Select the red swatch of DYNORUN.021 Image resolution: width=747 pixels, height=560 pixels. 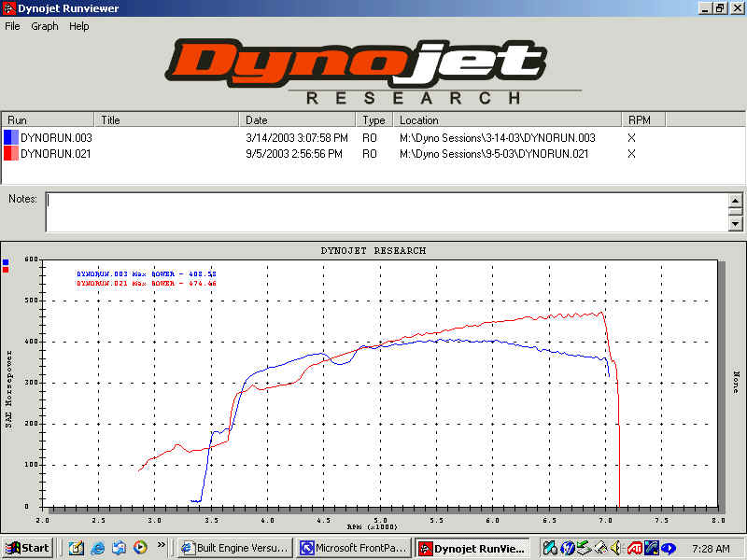(11, 153)
